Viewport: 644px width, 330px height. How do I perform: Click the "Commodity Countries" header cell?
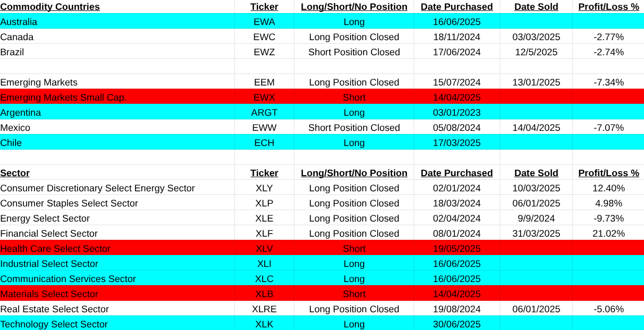click(x=50, y=7)
